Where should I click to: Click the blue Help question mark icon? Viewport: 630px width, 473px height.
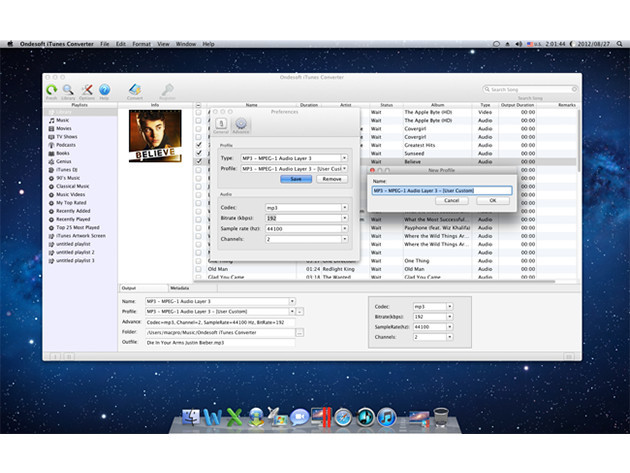104,90
